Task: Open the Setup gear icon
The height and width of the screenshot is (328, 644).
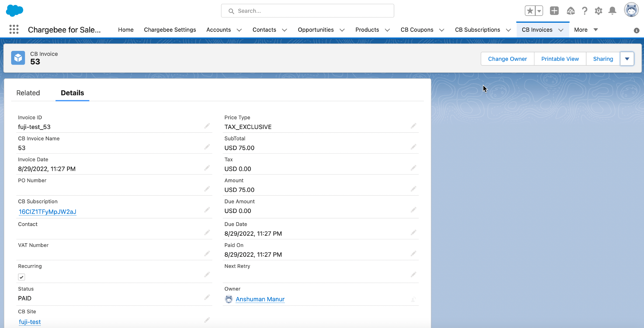Action: point(598,11)
